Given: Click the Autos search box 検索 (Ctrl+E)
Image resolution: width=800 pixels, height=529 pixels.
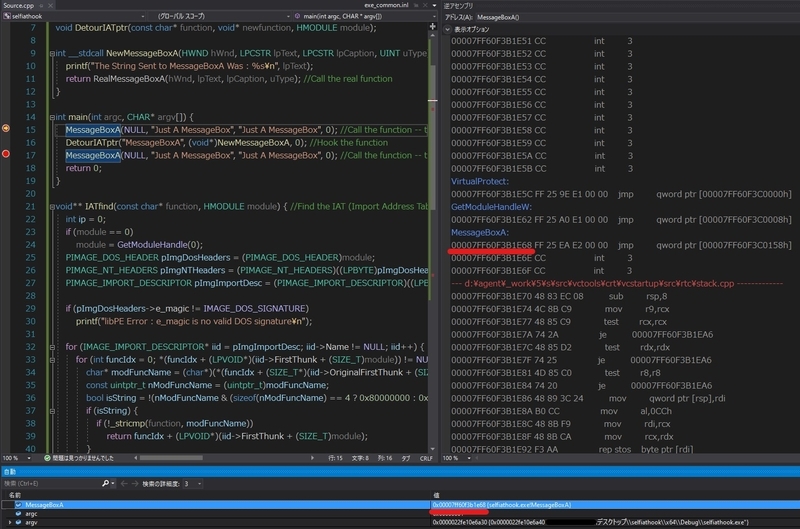Looking at the screenshot, I should 51,483.
